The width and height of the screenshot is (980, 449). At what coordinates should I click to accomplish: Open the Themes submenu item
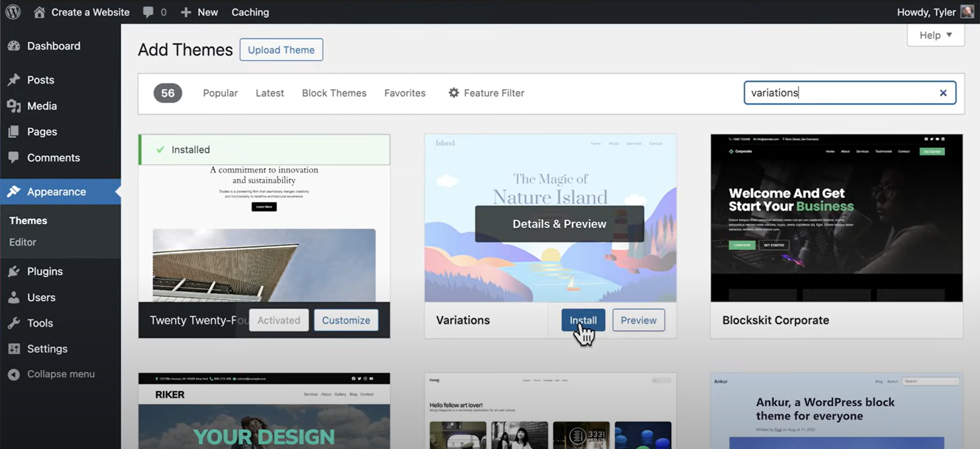[28, 220]
